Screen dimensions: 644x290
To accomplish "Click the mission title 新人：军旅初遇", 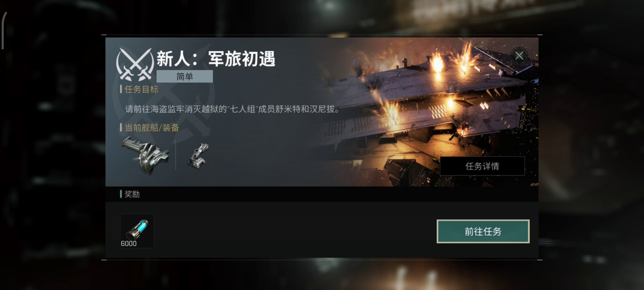I will point(216,59).
